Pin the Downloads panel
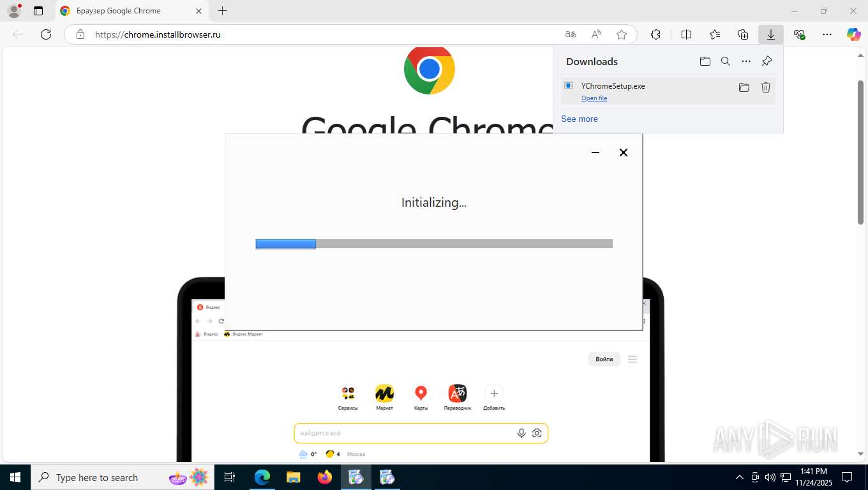Image resolution: width=868 pixels, height=490 pixels. click(x=767, y=61)
